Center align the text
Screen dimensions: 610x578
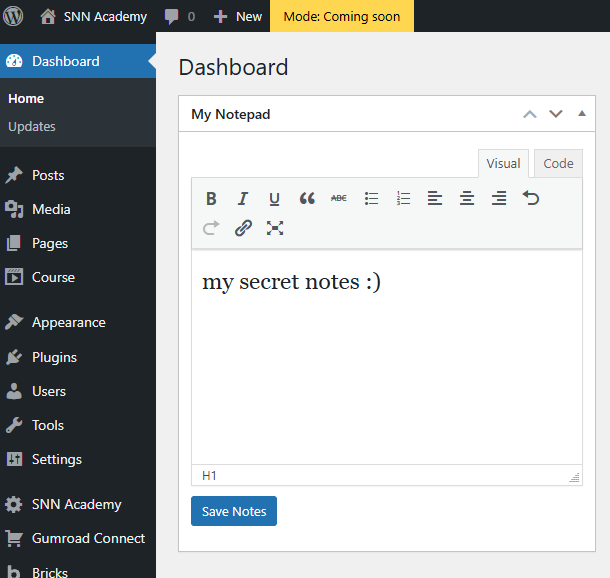pos(467,198)
